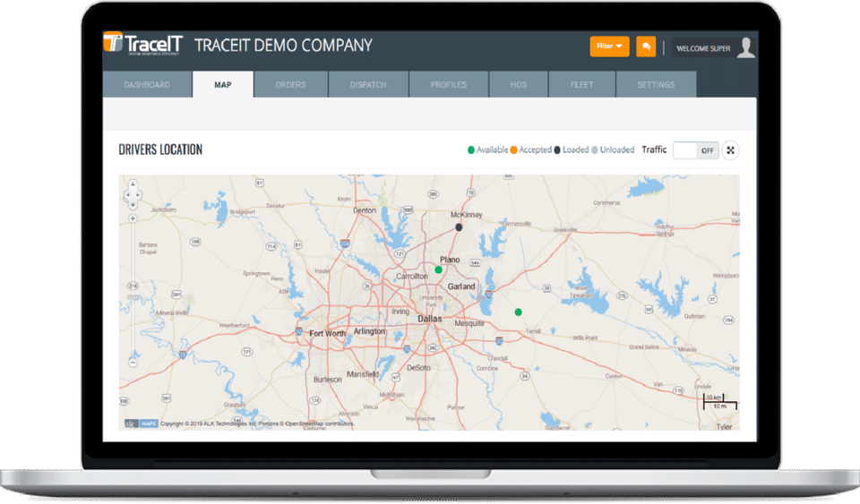Zoom out with the minus button
This screenshot has width=860, height=504.
point(133,363)
